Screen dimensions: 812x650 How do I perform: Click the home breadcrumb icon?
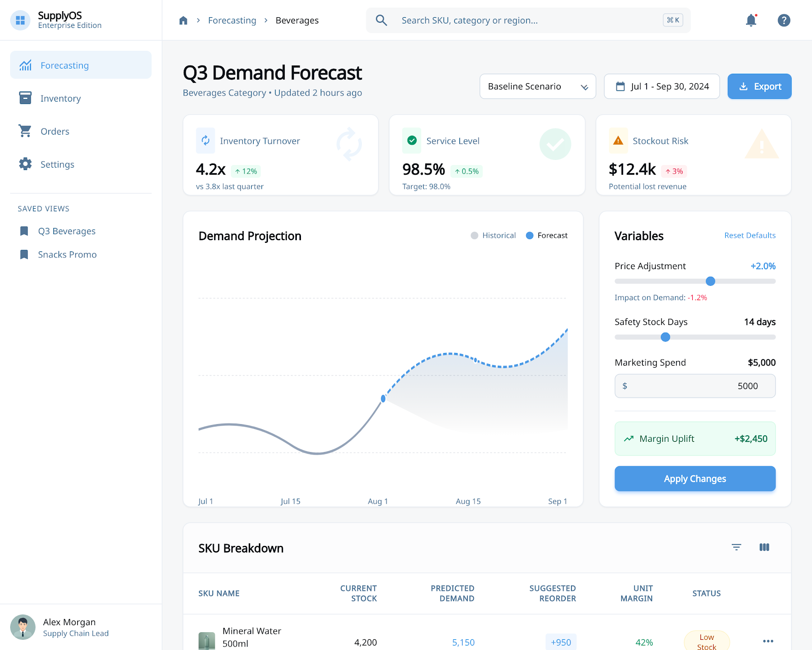[x=183, y=20]
